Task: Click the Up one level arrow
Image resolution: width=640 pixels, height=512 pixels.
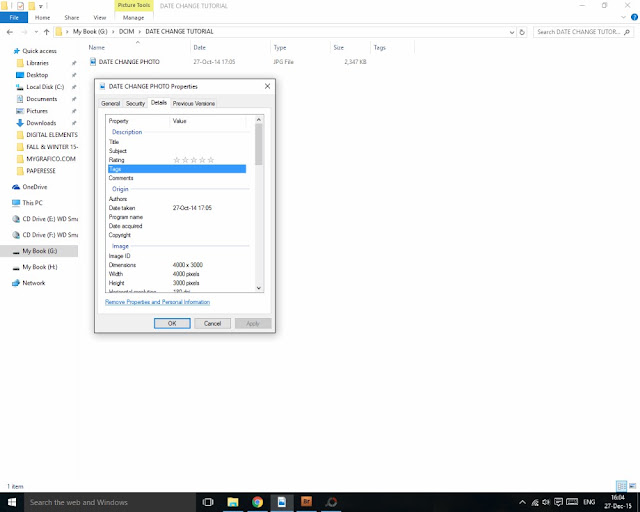Action: pyautogui.click(x=47, y=32)
